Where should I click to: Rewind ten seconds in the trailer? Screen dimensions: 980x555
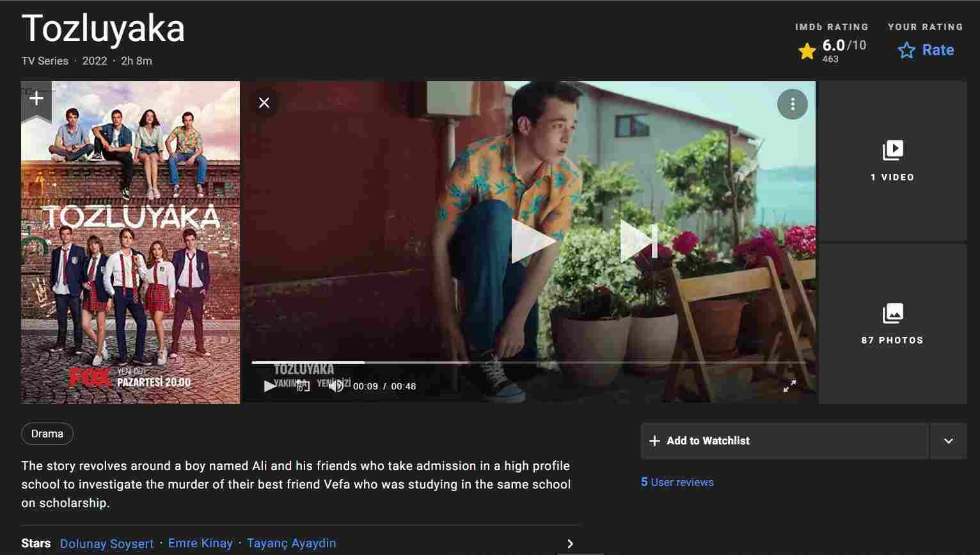coord(303,386)
